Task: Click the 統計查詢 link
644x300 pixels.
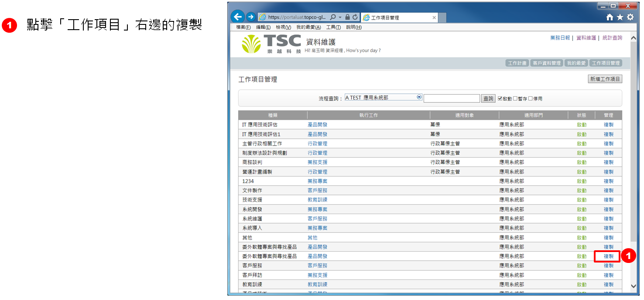Action: [612, 38]
